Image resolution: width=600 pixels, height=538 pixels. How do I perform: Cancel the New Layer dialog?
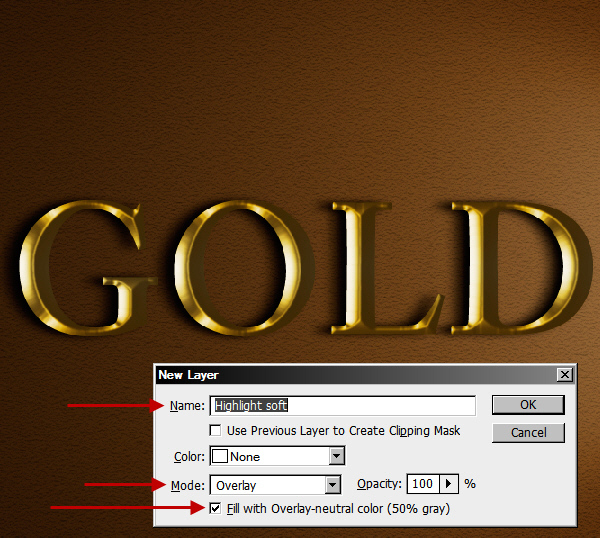(x=528, y=433)
